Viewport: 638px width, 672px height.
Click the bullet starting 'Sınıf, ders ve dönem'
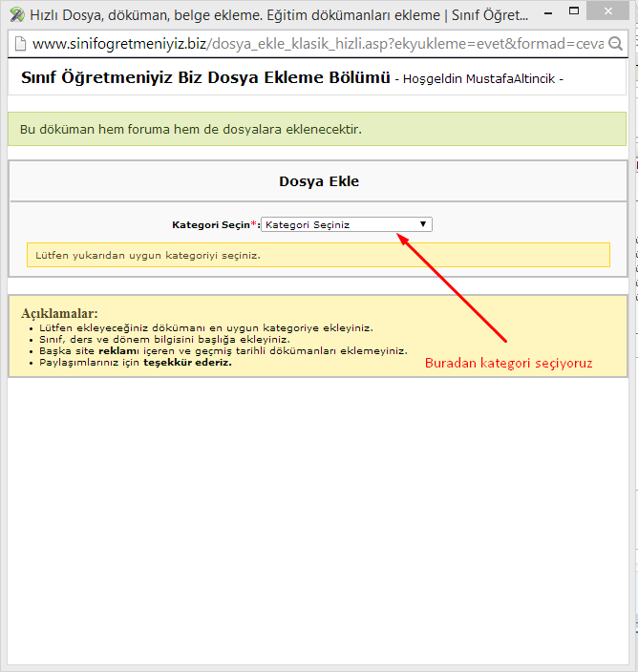pos(164,339)
